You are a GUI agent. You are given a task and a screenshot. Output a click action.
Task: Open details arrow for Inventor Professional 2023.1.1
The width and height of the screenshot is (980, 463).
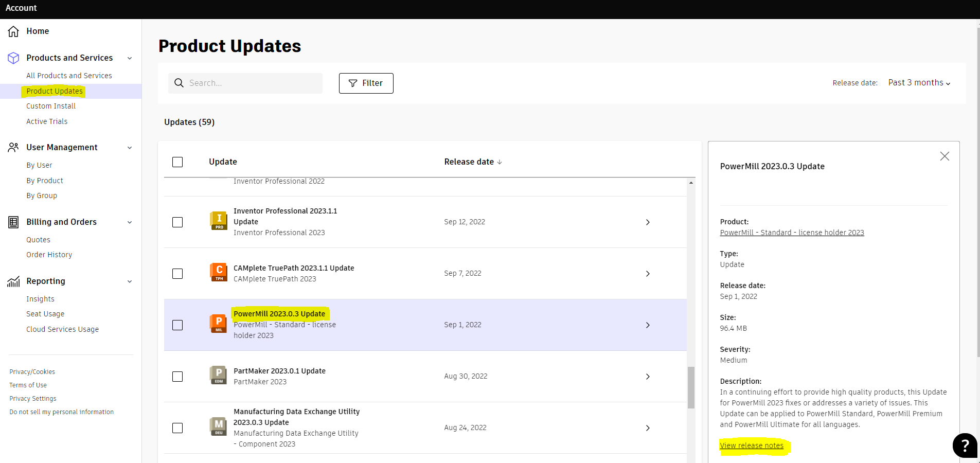point(648,222)
